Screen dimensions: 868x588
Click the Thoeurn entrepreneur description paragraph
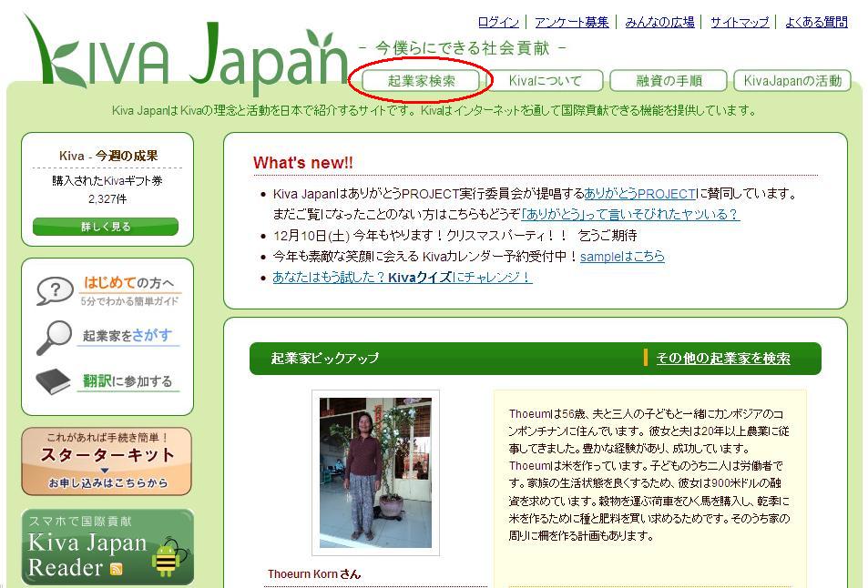[x=649, y=474]
